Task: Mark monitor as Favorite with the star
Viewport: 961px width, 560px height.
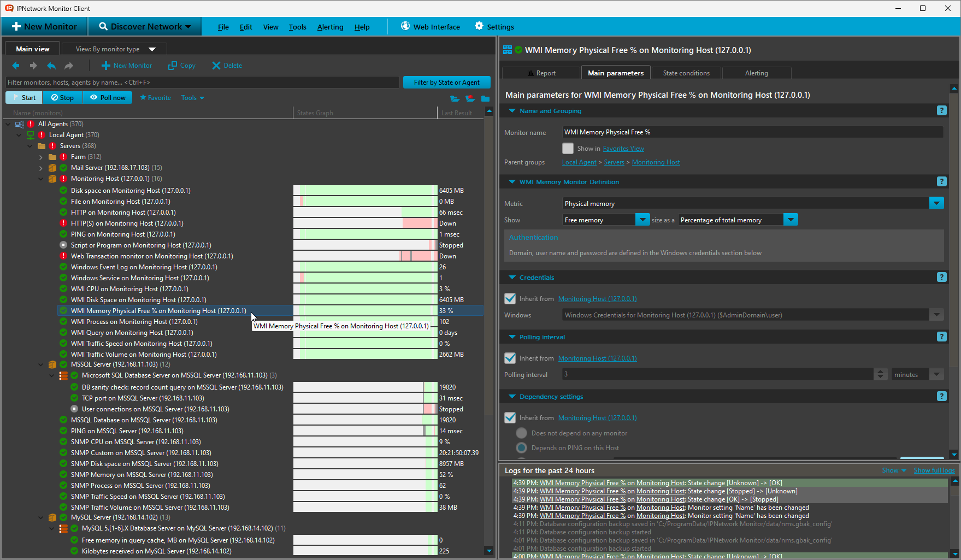Action: click(155, 98)
